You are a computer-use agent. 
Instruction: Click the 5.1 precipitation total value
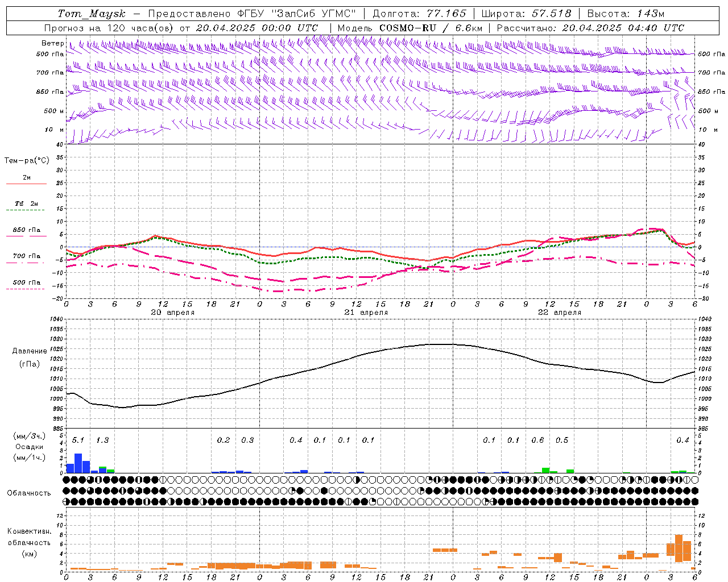[x=78, y=440]
